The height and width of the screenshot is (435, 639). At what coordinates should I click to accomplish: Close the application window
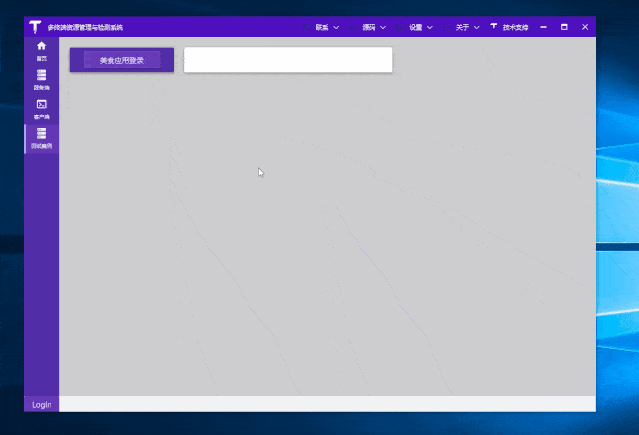[585, 27]
